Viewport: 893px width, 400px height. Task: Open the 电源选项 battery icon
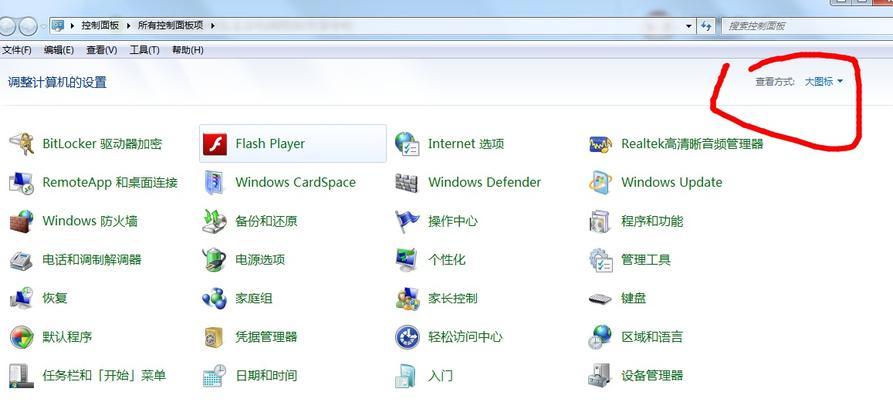click(215, 260)
